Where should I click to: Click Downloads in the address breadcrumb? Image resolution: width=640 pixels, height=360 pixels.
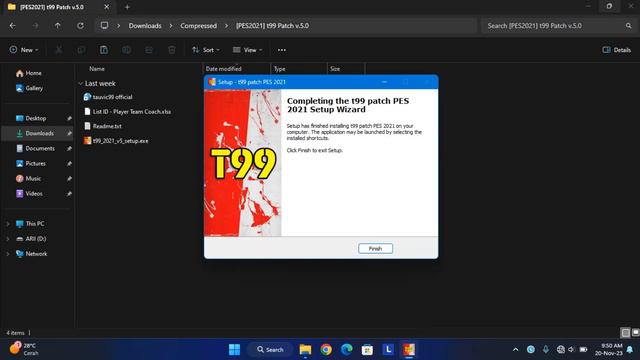[x=145, y=26]
